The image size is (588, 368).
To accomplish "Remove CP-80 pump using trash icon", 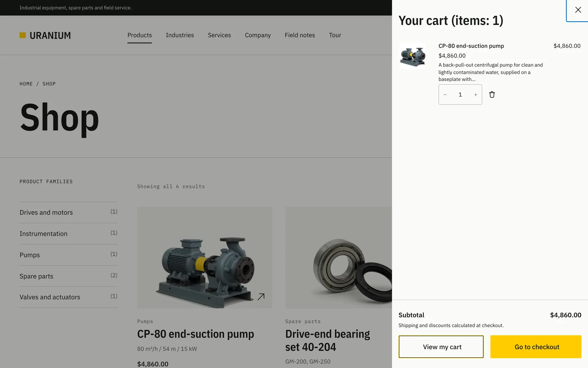I will (x=492, y=95).
